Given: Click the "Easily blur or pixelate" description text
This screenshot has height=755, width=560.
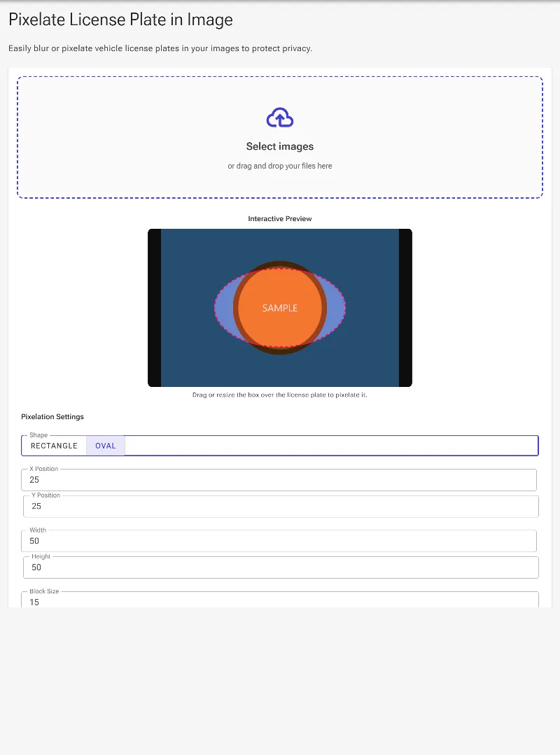Looking at the screenshot, I should [160, 49].
